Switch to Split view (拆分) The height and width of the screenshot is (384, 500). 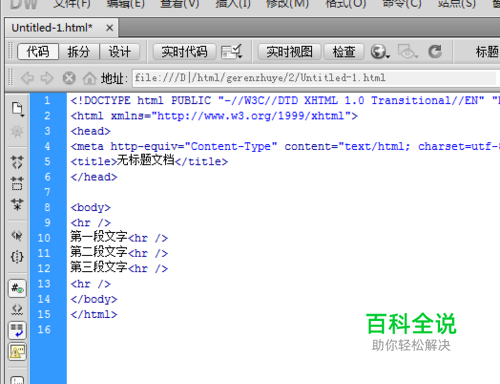click(x=79, y=52)
